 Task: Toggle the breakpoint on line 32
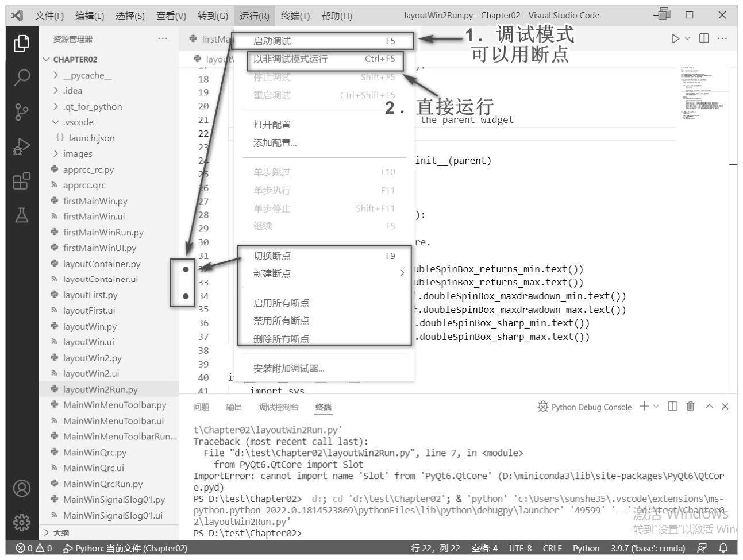pyautogui.click(x=186, y=269)
